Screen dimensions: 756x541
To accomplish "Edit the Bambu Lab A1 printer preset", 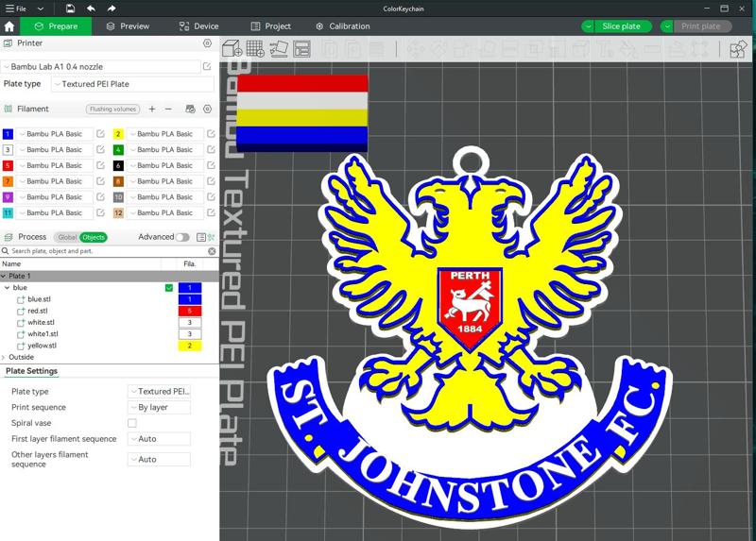I will tap(207, 66).
